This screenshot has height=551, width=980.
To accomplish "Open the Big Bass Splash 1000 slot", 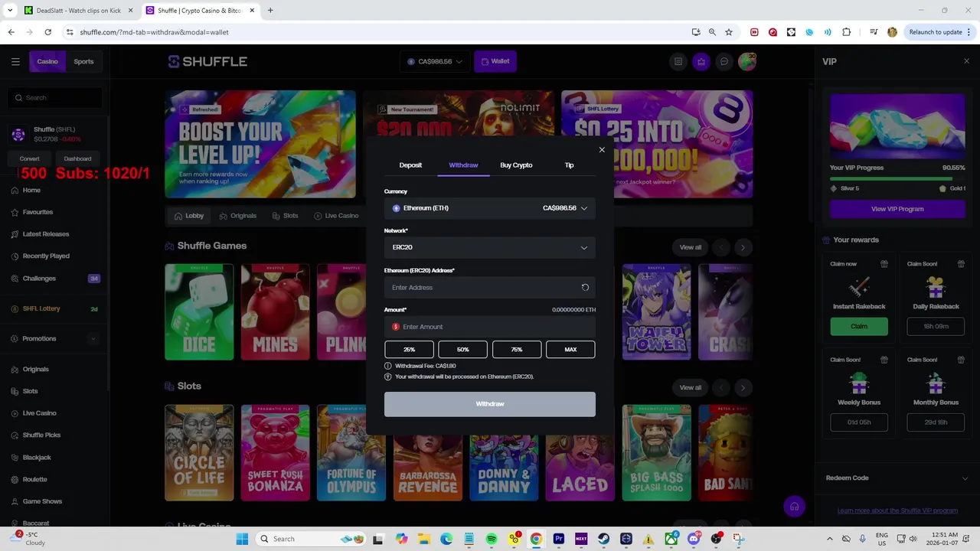I will tap(657, 453).
